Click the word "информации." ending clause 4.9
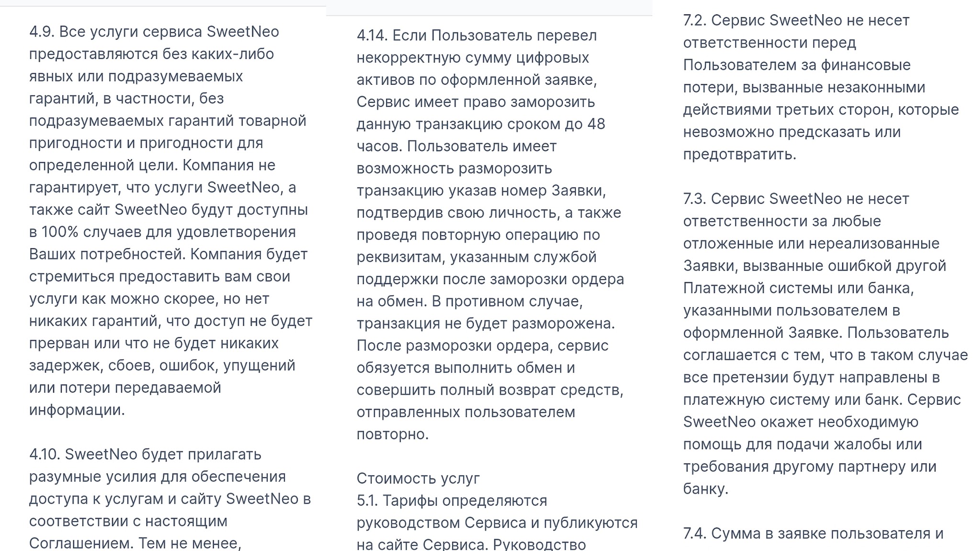The height and width of the screenshot is (551, 980). tap(77, 410)
